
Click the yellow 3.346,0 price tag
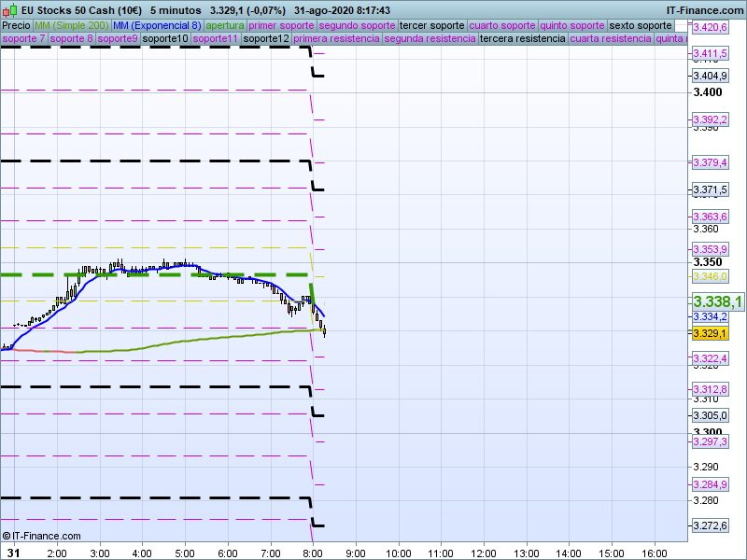(x=710, y=276)
